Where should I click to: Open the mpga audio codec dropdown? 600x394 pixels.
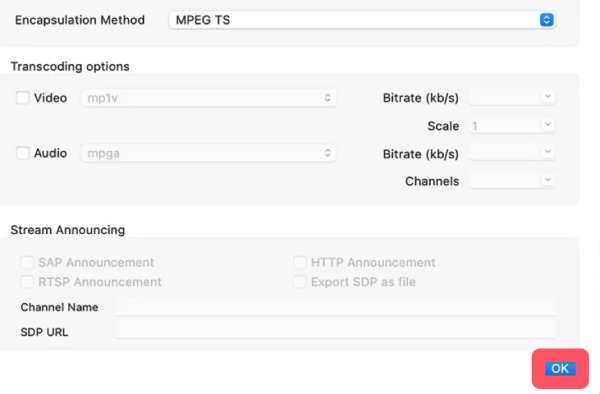tap(209, 153)
